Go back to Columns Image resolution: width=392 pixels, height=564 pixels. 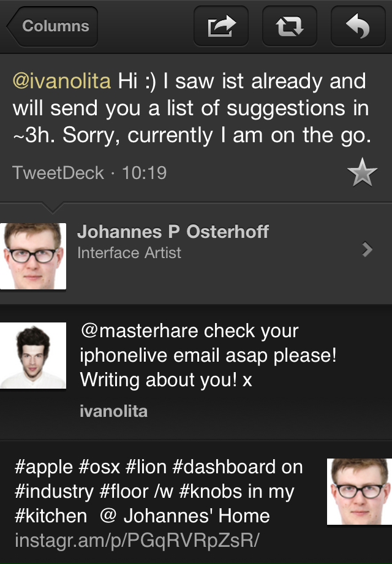pyautogui.click(x=53, y=26)
